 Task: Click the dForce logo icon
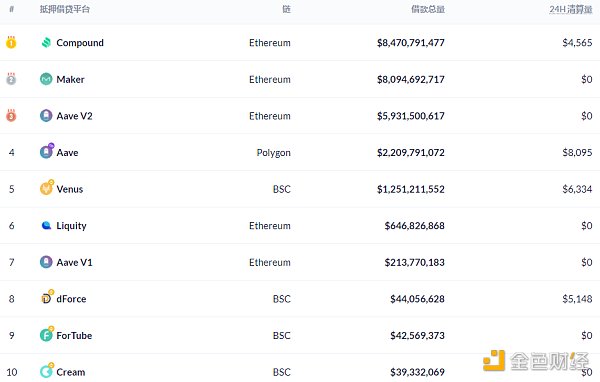[47, 297]
